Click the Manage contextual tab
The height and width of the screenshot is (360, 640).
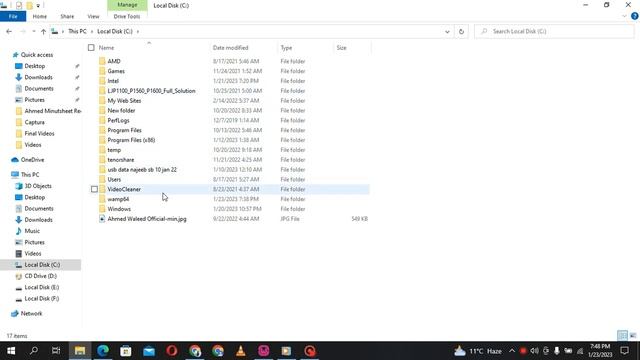127,5
